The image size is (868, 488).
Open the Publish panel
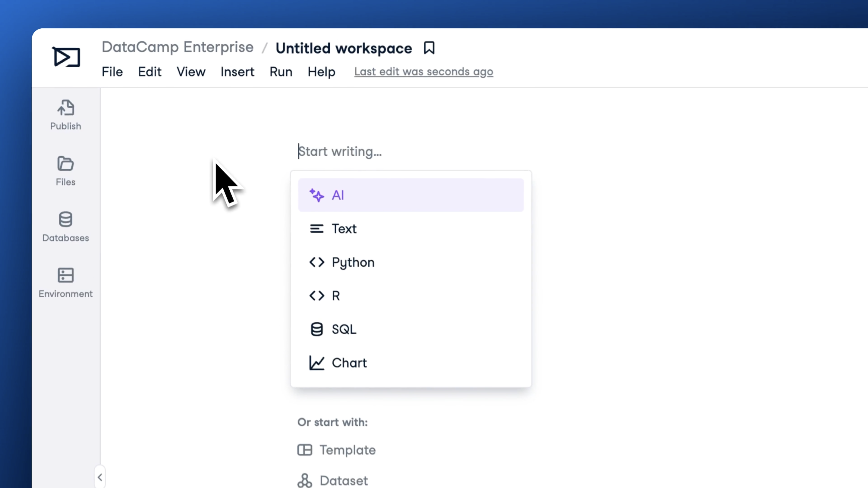coord(65,114)
